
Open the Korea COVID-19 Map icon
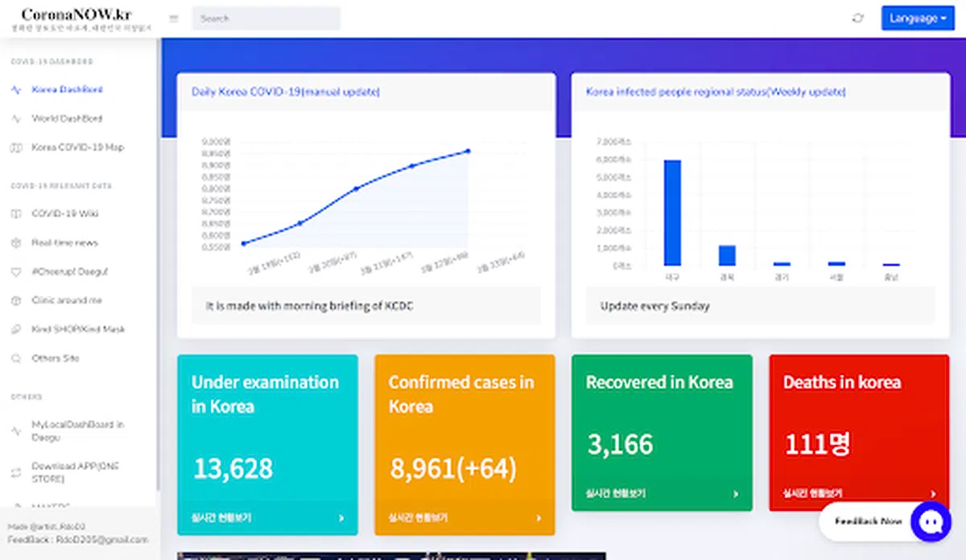16,148
